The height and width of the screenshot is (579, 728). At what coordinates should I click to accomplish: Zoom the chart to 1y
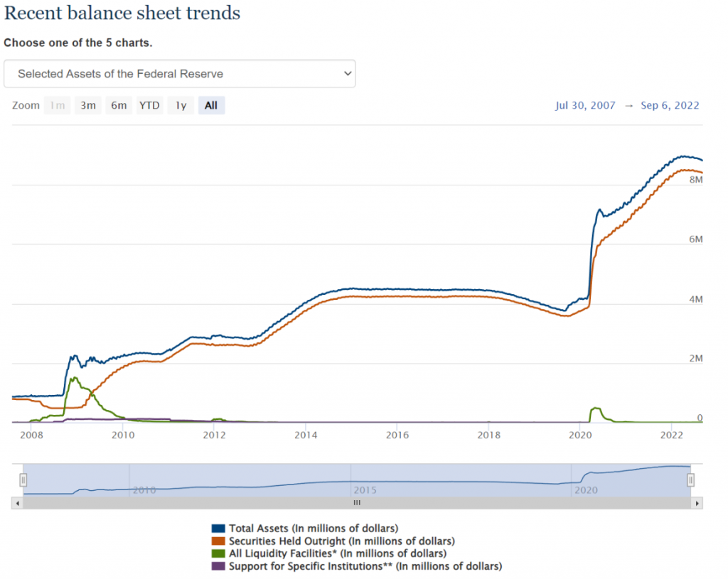[181, 106]
